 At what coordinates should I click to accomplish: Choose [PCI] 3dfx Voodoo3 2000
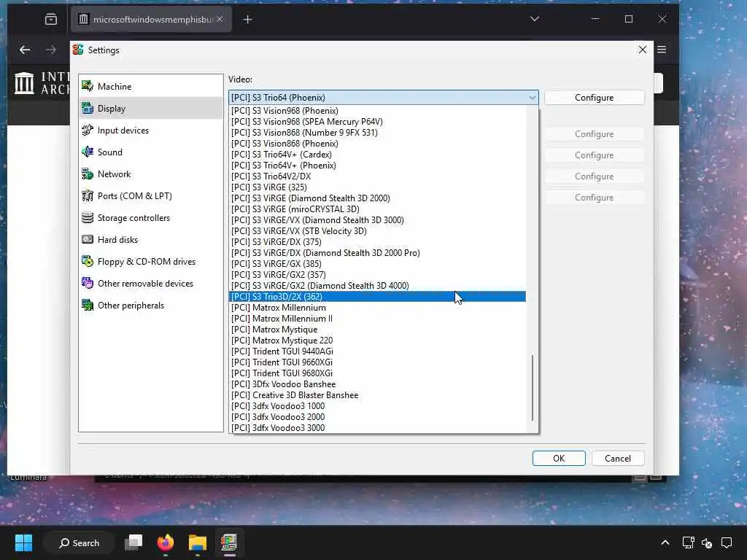pyautogui.click(x=377, y=417)
